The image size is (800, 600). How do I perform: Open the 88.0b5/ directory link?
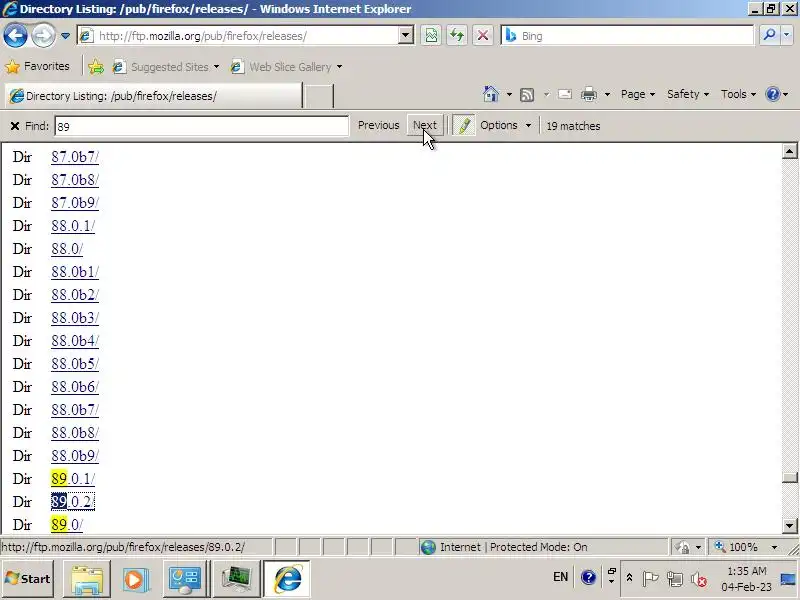tap(75, 364)
